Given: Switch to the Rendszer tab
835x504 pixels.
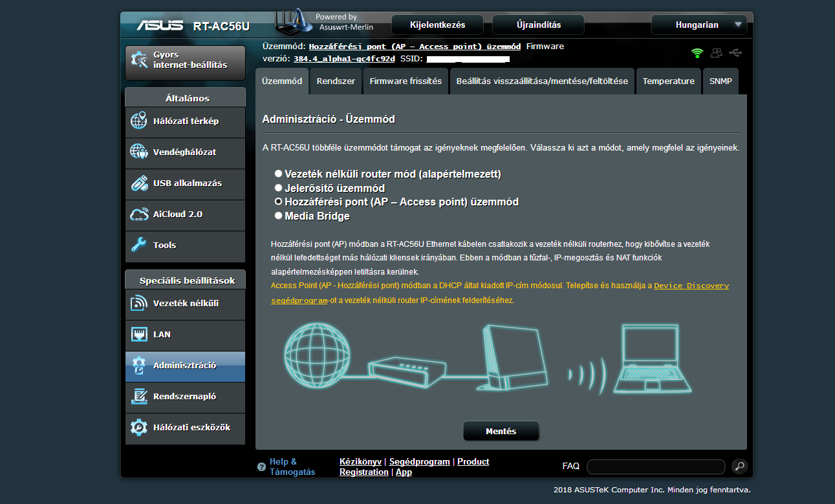Looking at the screenshot, I should 336,81.
